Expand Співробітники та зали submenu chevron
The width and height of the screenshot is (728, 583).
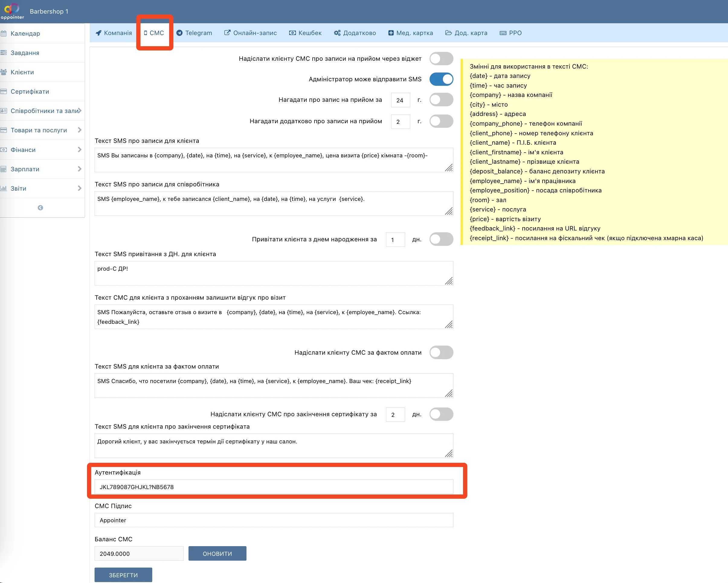[79, 111]
